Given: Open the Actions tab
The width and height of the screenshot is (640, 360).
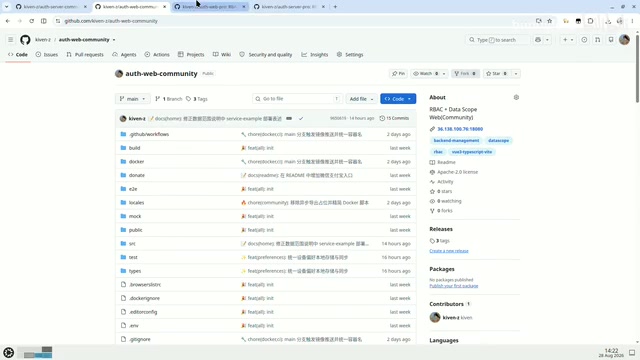Looking at the screenshot, I should [x=157, y=54].
